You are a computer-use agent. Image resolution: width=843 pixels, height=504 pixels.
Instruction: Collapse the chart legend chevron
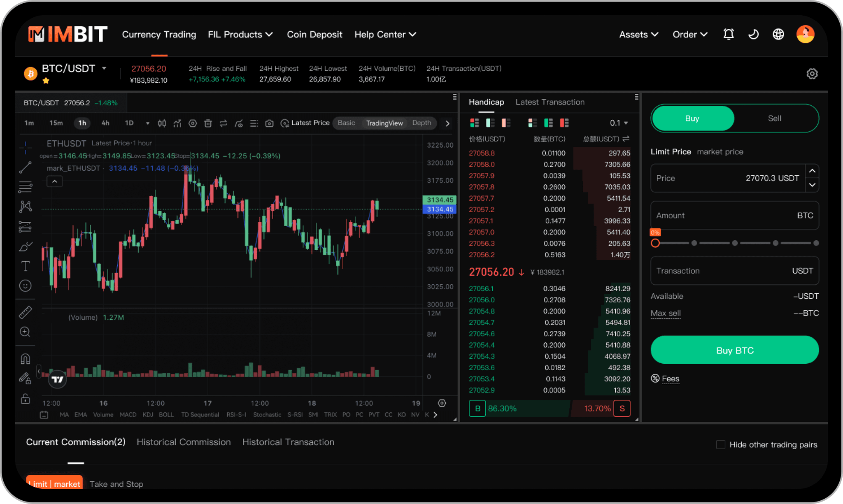54,181
